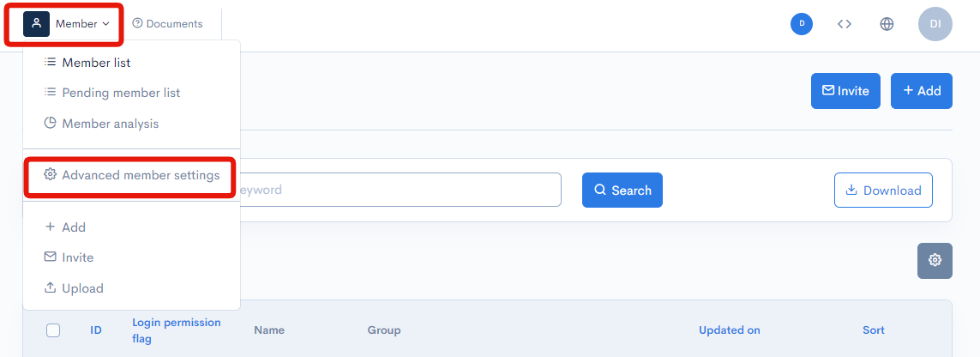Click the code brackets icon in header
980x357 pixels.
click(845, 24)
